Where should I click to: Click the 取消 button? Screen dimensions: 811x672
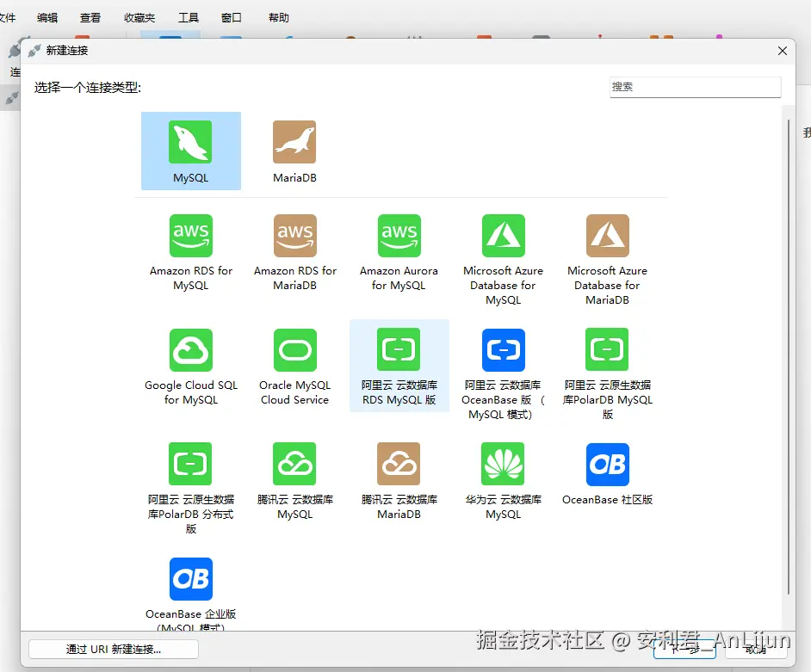pyautogui.click(x=756, y=650)
